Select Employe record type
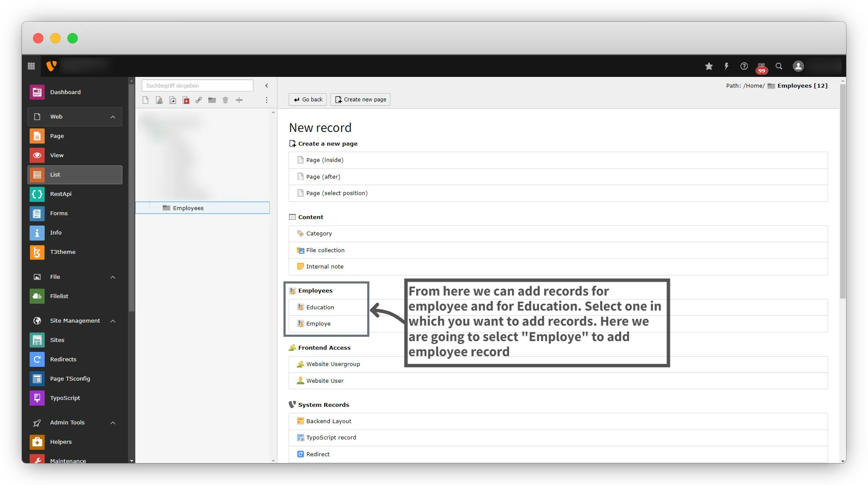The height and width of the screenshot is (485, 868). click(318, 324)
